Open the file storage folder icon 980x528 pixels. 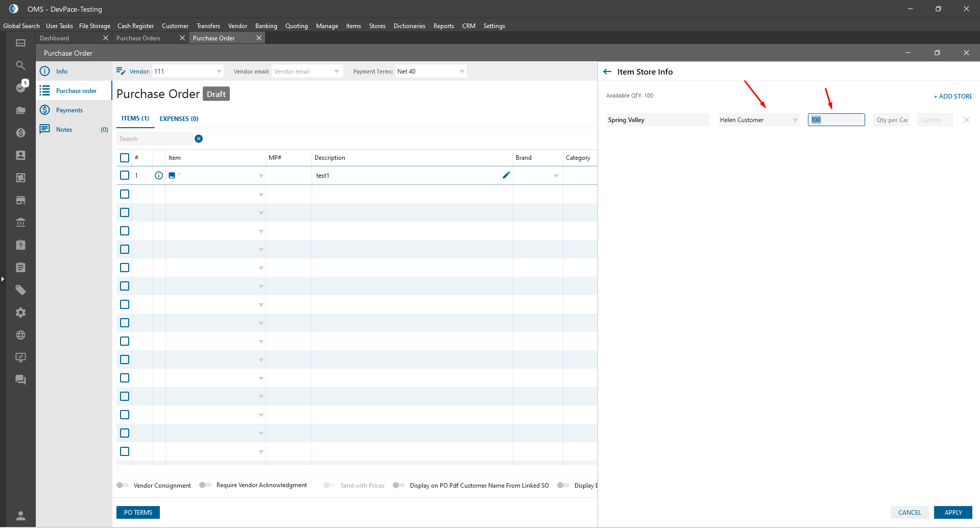pyautogui.click(x=20, y=110)
